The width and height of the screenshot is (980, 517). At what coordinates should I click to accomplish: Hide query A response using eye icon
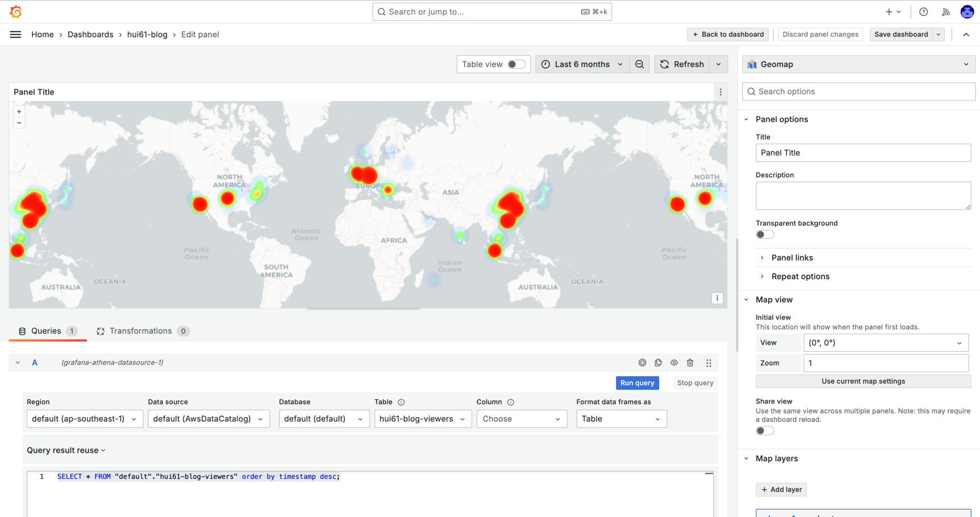674,363
